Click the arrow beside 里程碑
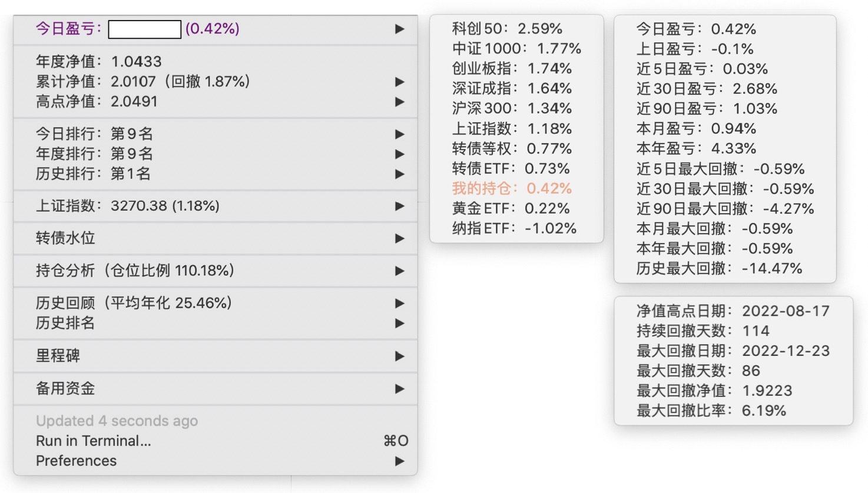 coord(400,356)
